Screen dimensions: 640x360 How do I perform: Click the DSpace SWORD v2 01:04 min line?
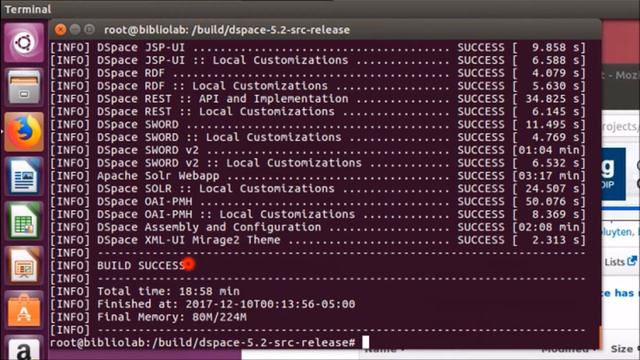pos(318,150)
